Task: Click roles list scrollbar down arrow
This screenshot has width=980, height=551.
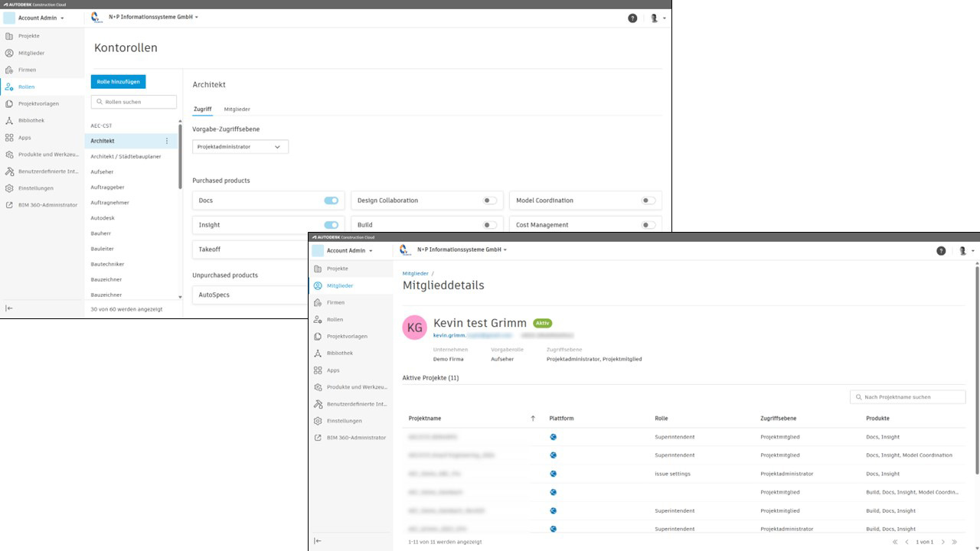Action: click(181, 297)
